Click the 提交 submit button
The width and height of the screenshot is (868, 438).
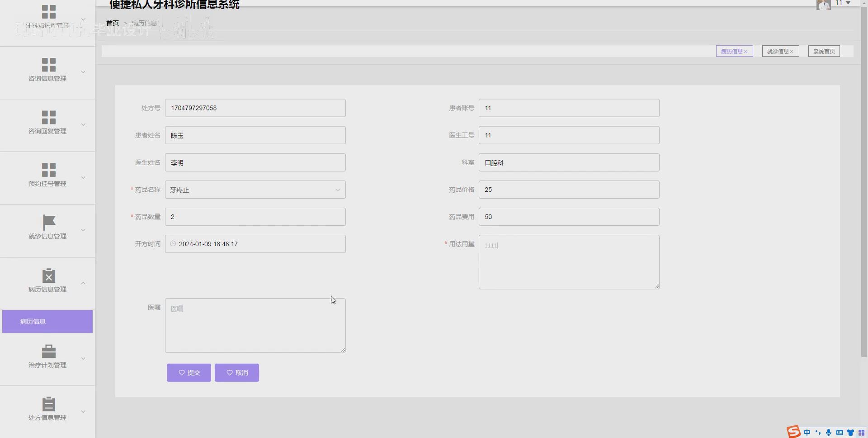189,373
